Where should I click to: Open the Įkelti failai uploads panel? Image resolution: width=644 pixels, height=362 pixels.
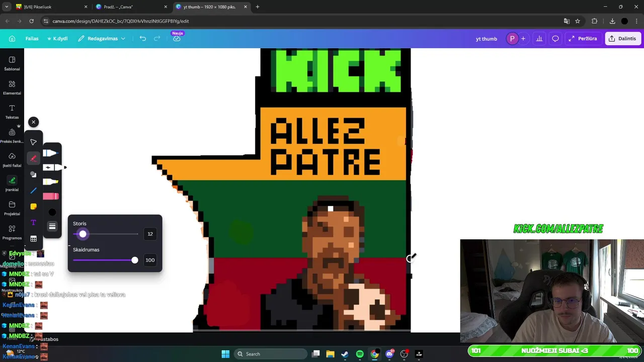coord(12,160)
